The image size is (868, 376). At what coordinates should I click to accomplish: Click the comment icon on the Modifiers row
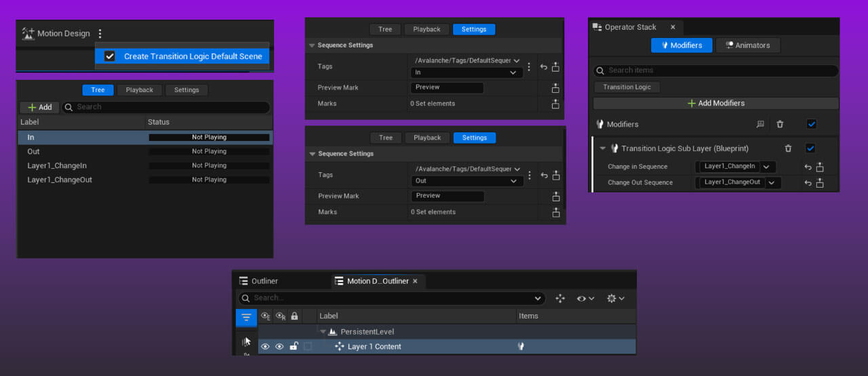click(760, 125)
